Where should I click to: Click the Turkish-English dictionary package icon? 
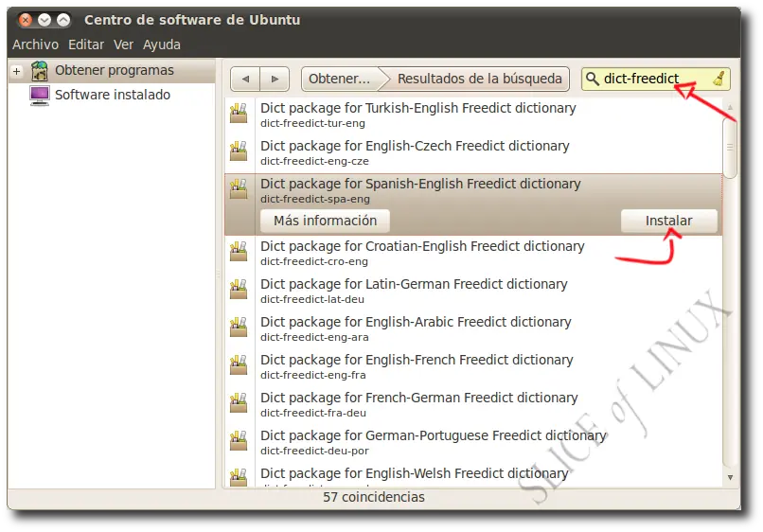click(x=239, y=114)
